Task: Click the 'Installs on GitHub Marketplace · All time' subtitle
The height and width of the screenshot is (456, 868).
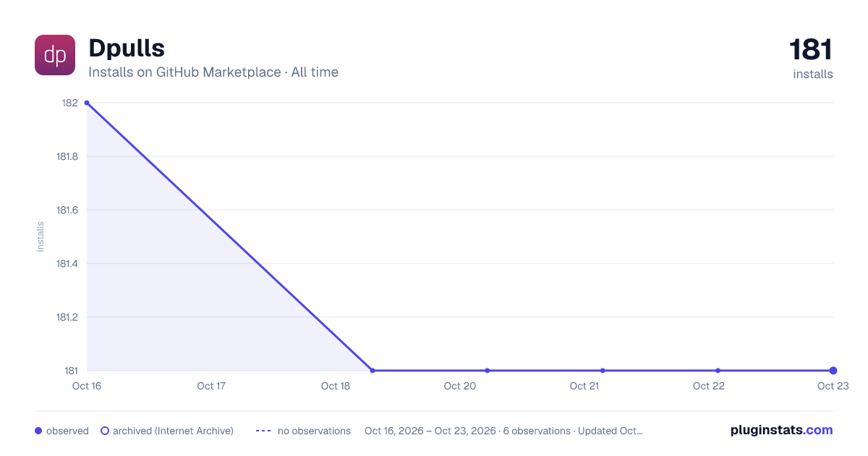Action: point(213,72)
